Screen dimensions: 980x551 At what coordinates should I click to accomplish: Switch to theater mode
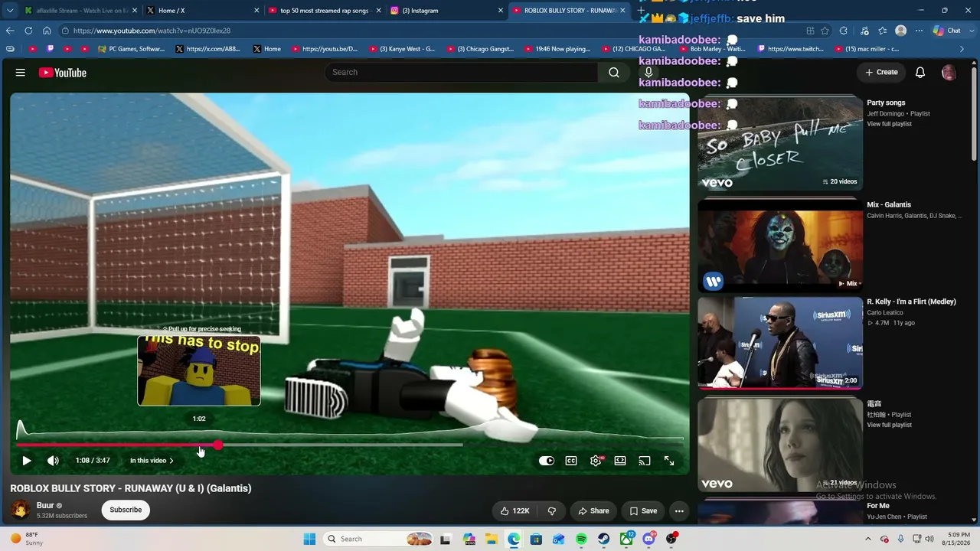(620, 461)
